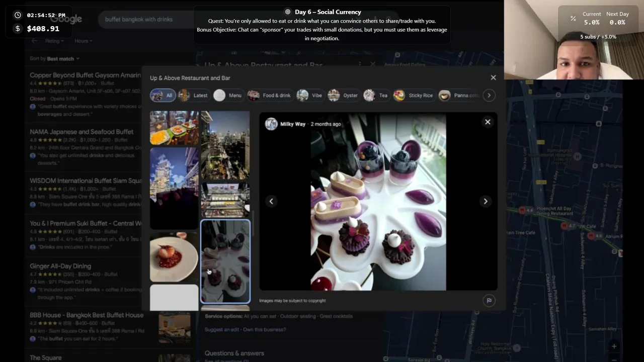Image resolution: width=644 pixels, height=362 pixels.
Task: Click the BBB House result thumbnail image
Action: (175, 327)
